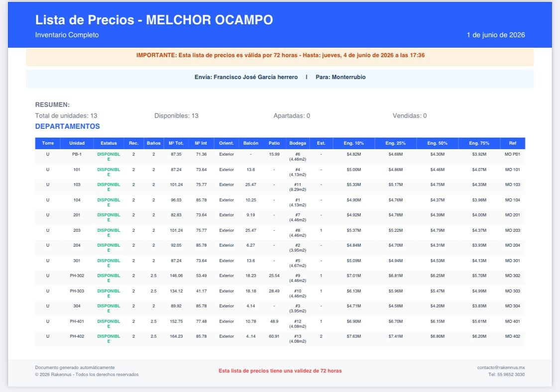Image resolution: width=560 pixels, height=392 pixels.
Task: Select the Eng. 10% column header
Action: pyautogui.click(x=353, y=143)
